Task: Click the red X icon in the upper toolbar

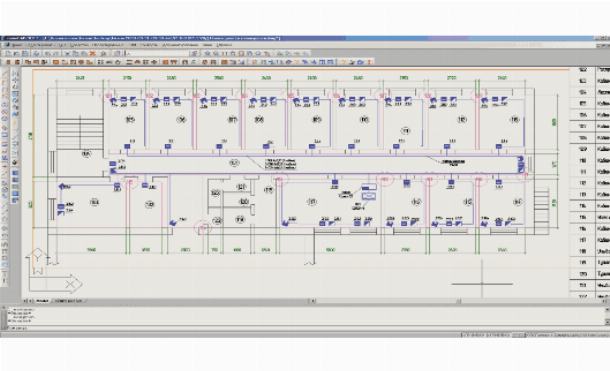Action: point(93,54)
